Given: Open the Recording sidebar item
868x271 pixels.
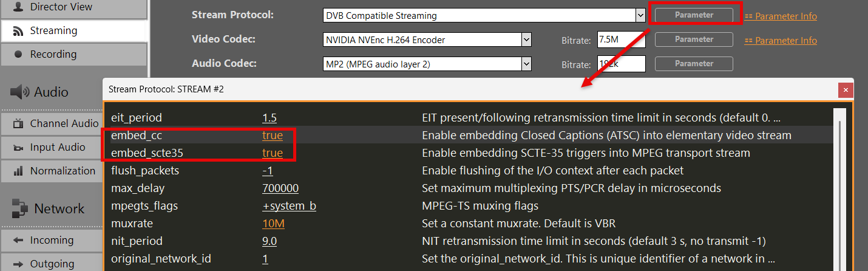Looking at the screenshot, I should click(x=73, y=54).
